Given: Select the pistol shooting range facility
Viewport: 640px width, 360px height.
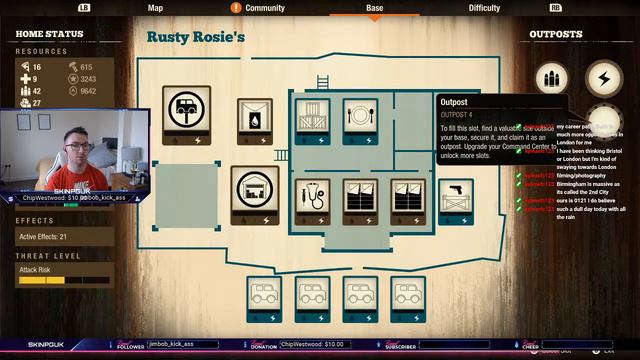Looking at the screenshot, I should point(456,202).
